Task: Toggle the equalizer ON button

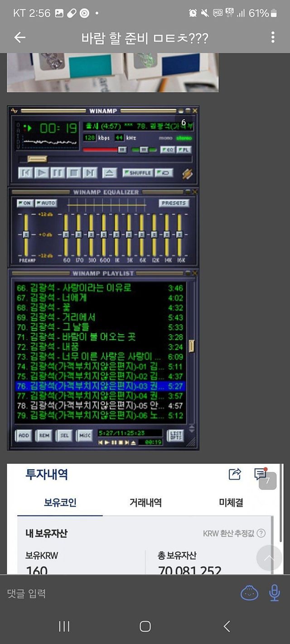Action: [x=25, y=203]
